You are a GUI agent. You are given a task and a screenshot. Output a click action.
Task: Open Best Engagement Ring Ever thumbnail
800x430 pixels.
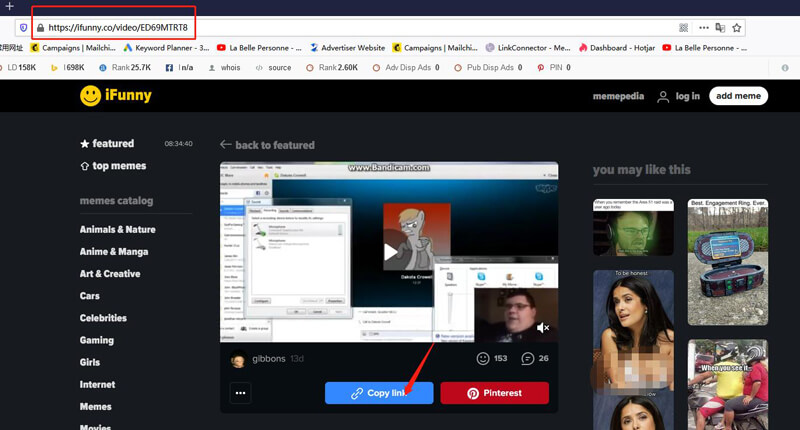coord(728,262)
